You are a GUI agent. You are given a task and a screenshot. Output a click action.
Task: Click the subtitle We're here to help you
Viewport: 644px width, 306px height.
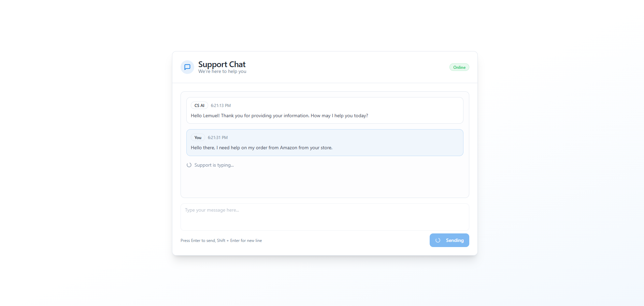pyautogui.click(x=222, y=71)
